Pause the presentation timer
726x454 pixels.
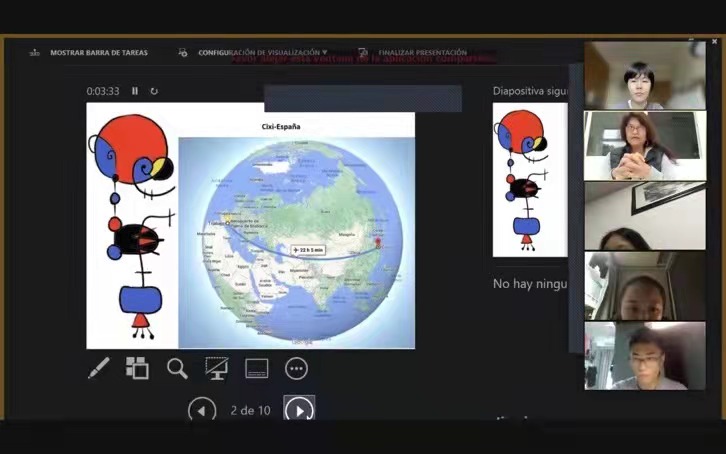click(135, 91)
